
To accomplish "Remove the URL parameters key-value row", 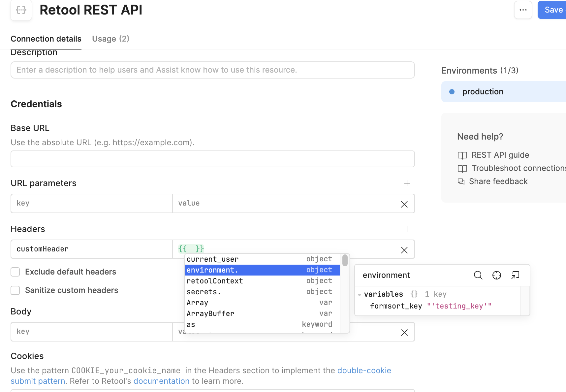I will coord(404,204).
